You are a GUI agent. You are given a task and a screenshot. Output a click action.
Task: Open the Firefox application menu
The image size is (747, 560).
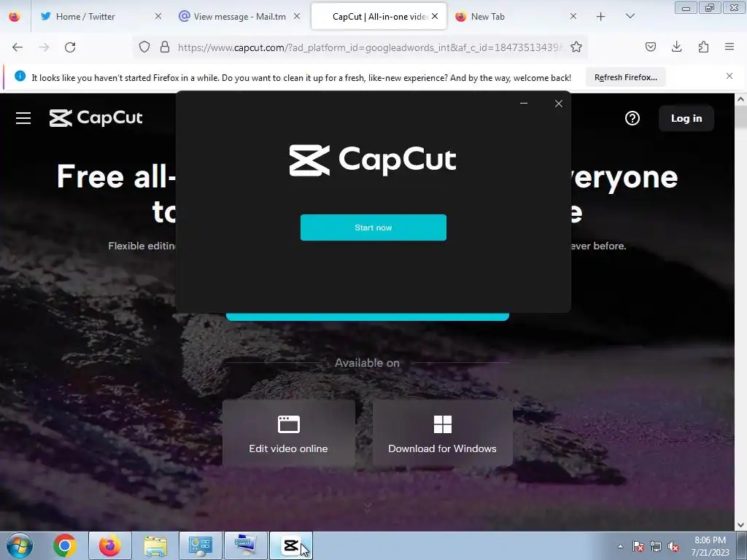coord(729,47)
